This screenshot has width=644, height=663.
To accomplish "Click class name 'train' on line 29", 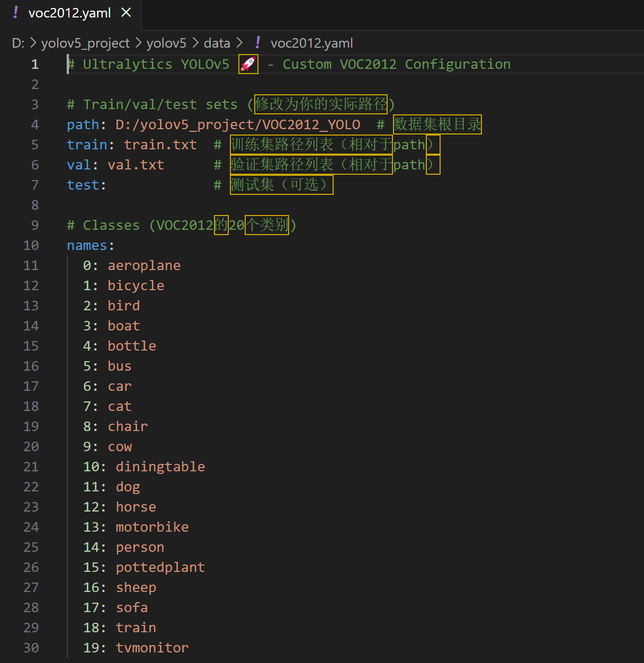I will tap(136, 628).
